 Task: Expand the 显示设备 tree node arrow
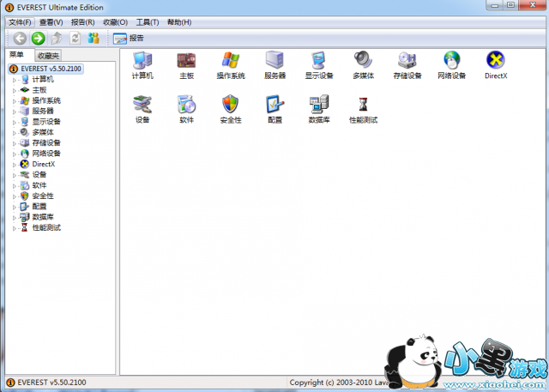tap(15, 122)
